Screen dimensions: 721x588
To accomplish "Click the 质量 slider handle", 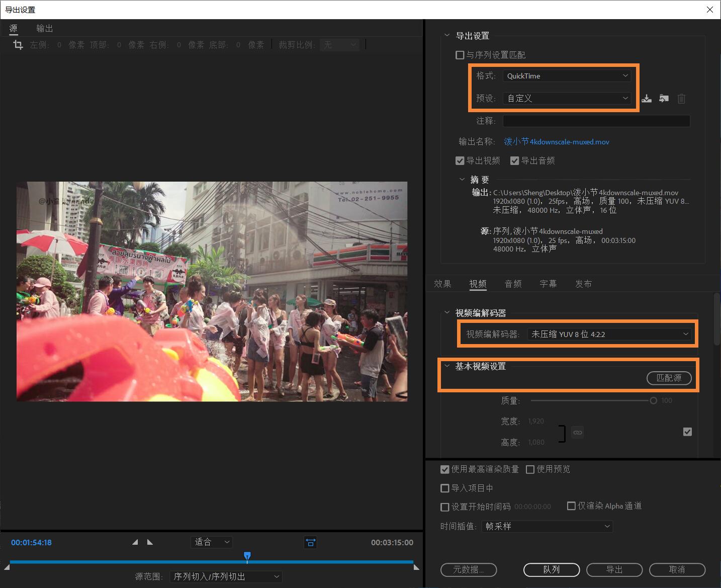I will click(653, 401).
